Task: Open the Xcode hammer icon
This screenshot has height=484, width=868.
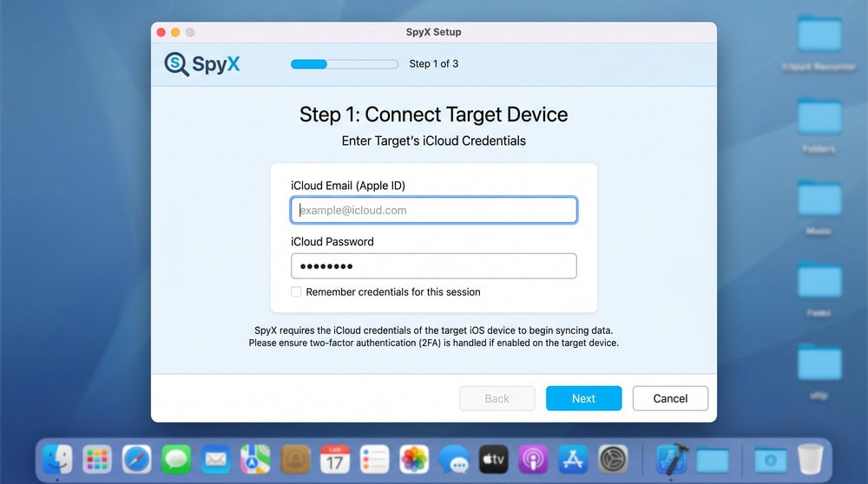Action: [672, 459]
